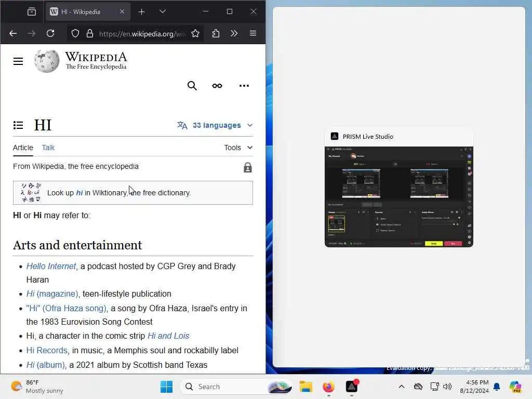Reload the Wikipedia page
The height and width of the screenshot is (399, 532).
[x=50, y=33]
